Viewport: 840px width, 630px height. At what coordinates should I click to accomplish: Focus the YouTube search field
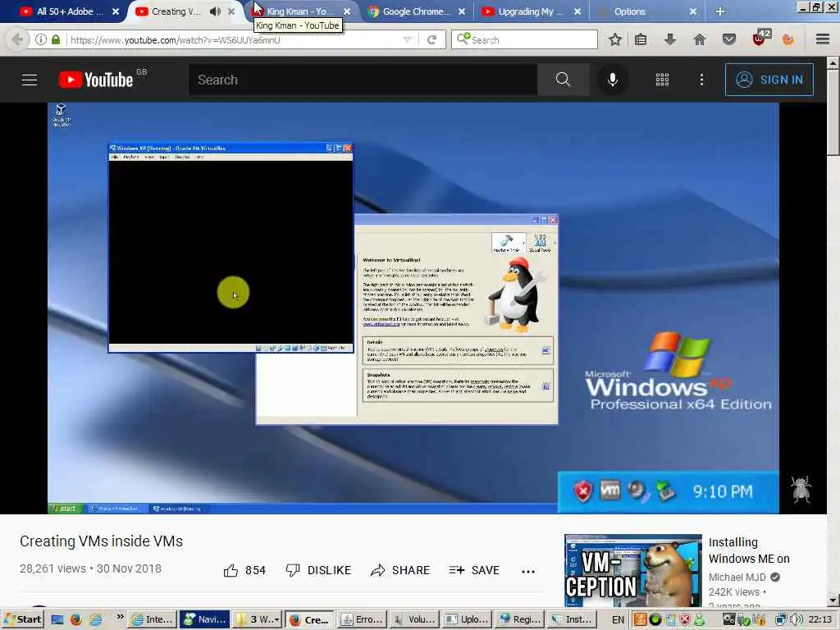pos(363,80)
